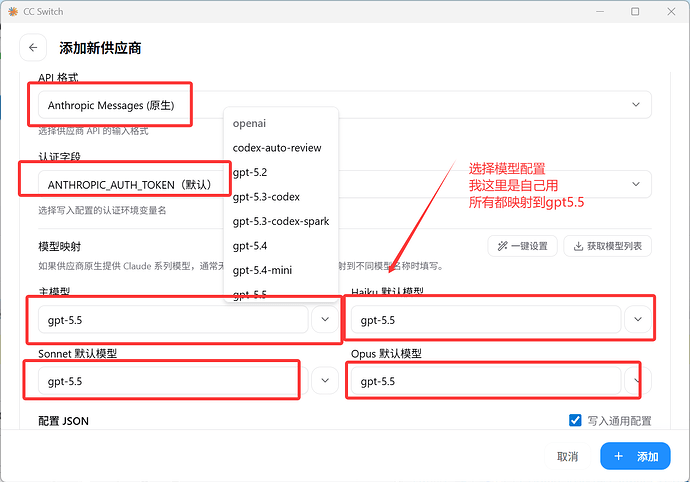Choose gpt-5.4-mini from the model list
The height and width of the screenshot is (482, 690).
click(262, 270)
